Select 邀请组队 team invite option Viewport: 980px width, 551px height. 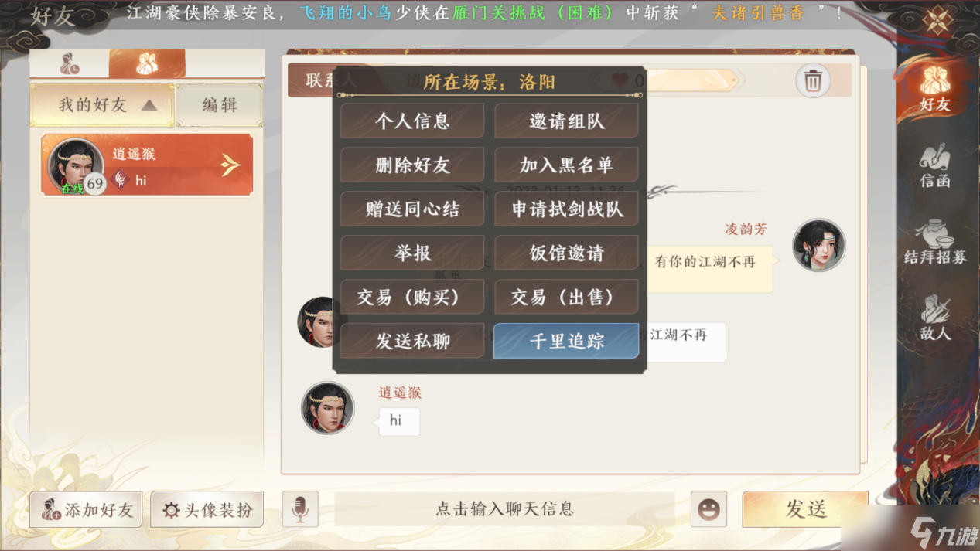coord(566,121)
